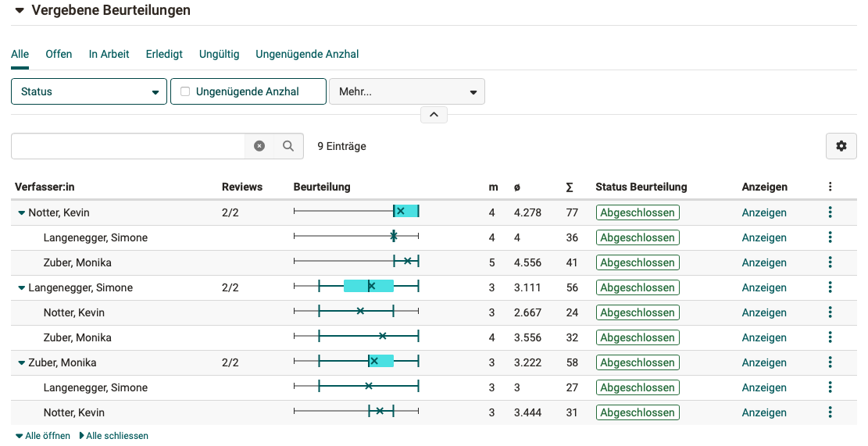Select the Erledigt tab
Image resolution: width=868 pixels, height=446 pixels.
coord(164,54)
